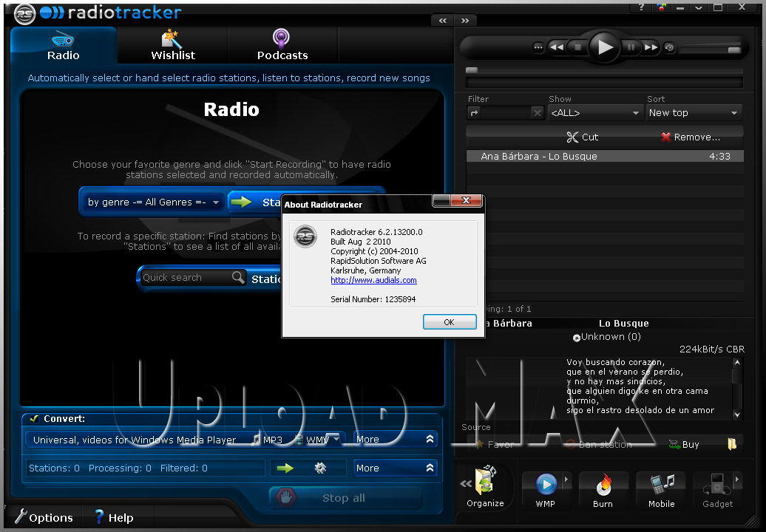Toggle the speaker mute icon

[669, 47]
